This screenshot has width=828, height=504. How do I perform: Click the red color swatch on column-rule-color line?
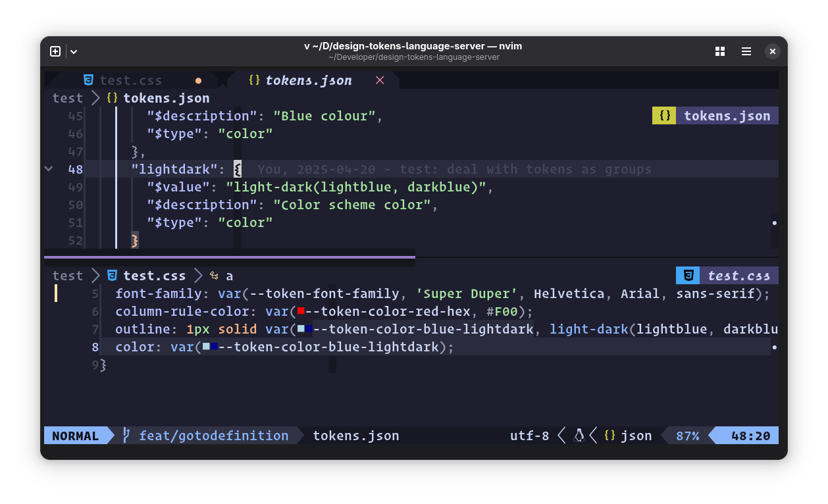[301, 311]
